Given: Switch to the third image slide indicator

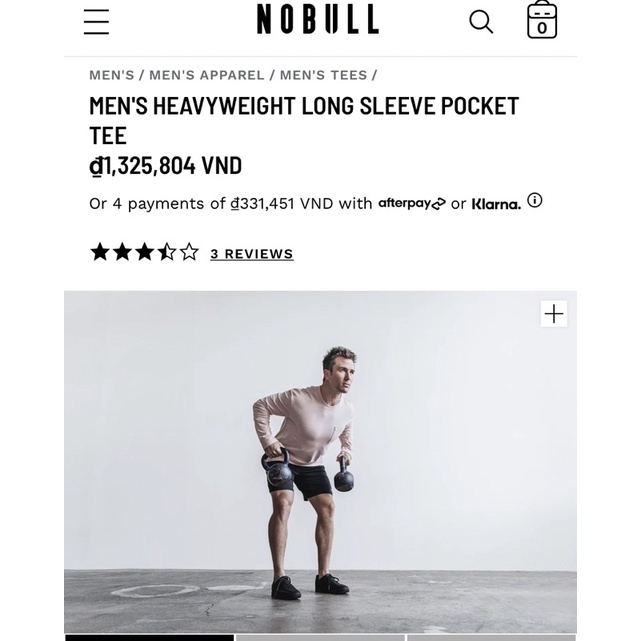Looking at the screenshot, I should [491, 638].
